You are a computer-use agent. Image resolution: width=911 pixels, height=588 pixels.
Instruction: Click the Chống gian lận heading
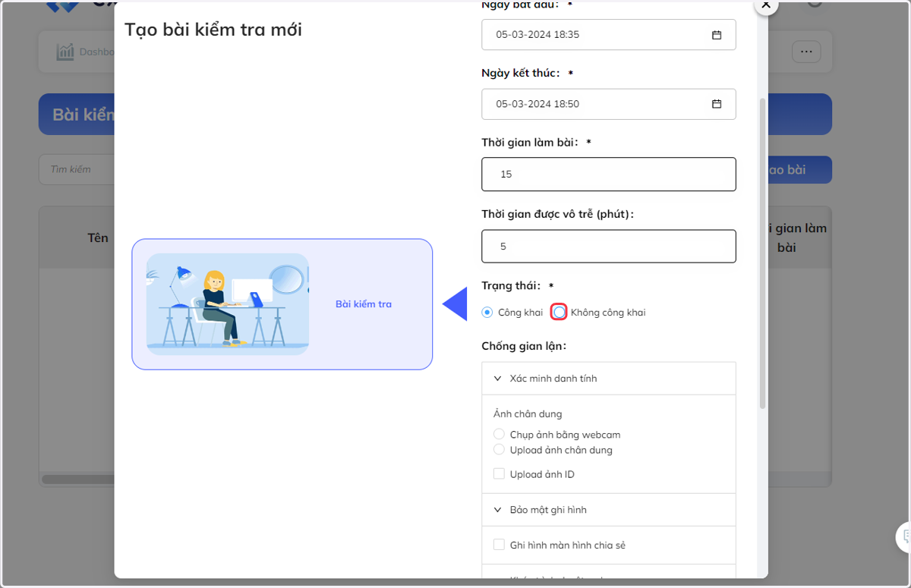coord(524,347)
